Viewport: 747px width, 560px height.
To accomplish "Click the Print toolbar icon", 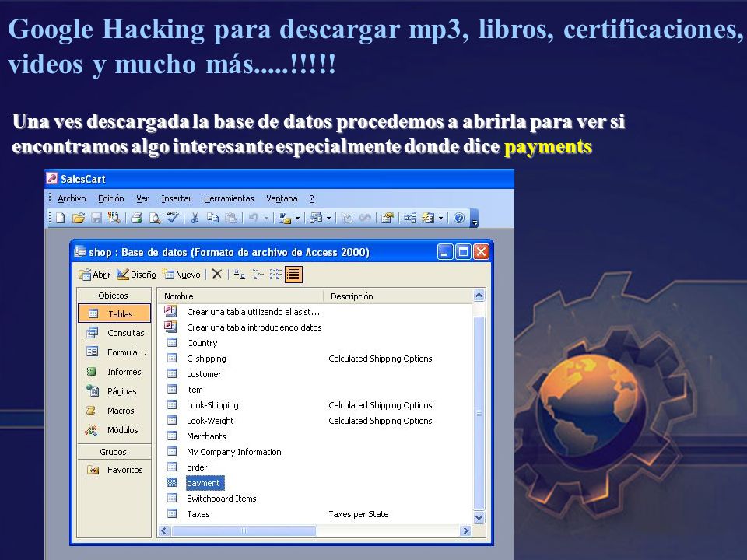I will pos(137,218).
